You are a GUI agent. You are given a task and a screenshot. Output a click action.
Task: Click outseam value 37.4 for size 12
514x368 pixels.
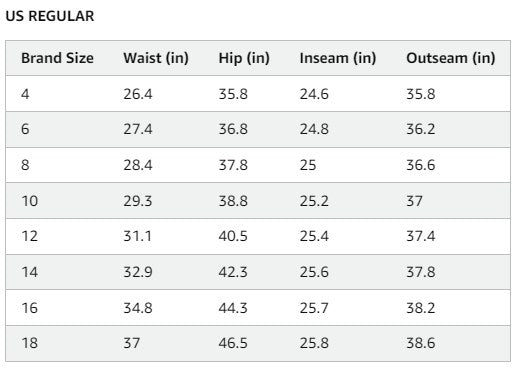(421, 236)
